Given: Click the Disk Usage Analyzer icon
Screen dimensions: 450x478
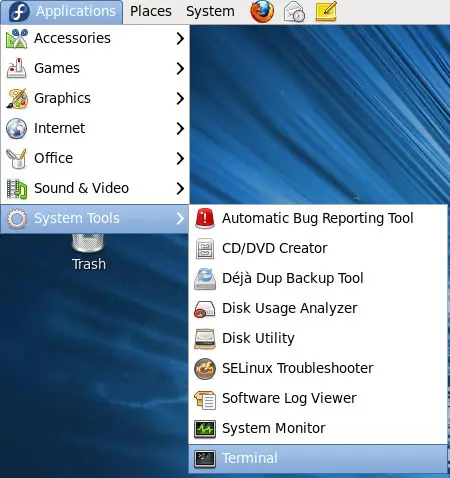Looking at the screenshot, I should (204, 309).
